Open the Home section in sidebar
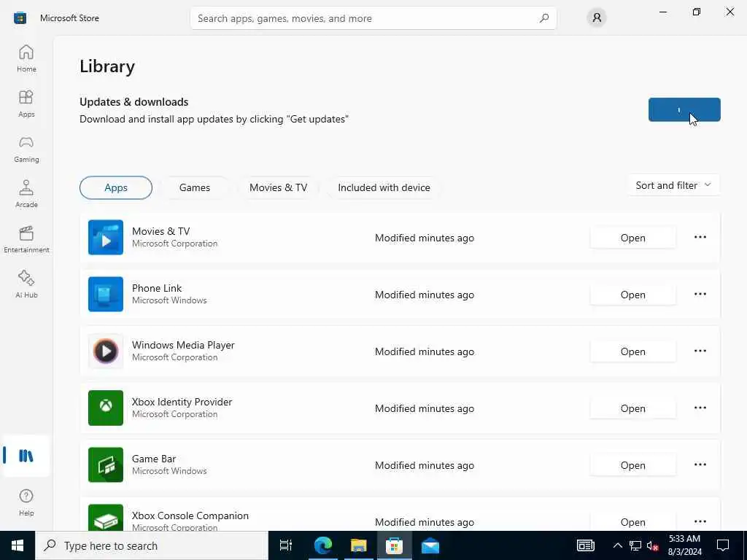This screenshot has height=560, width=747. [26, 58]
